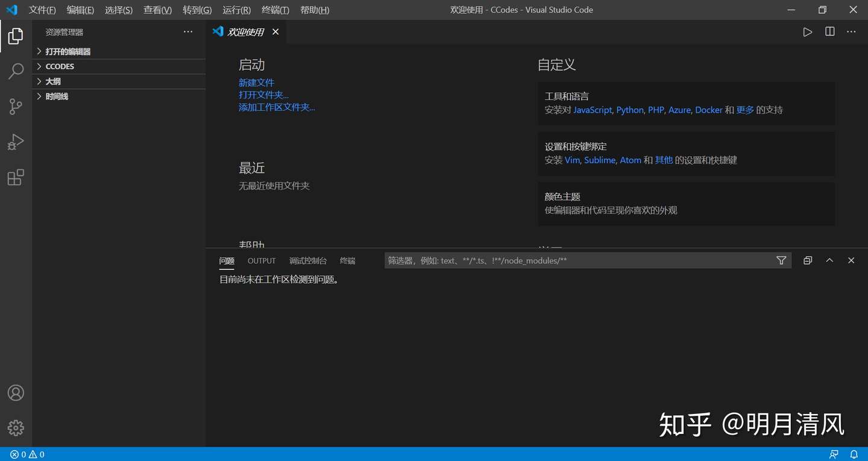The height and width of the screenshot is (461, 868).
Task: Open editor more actions ellipsis
Action: 851,32
